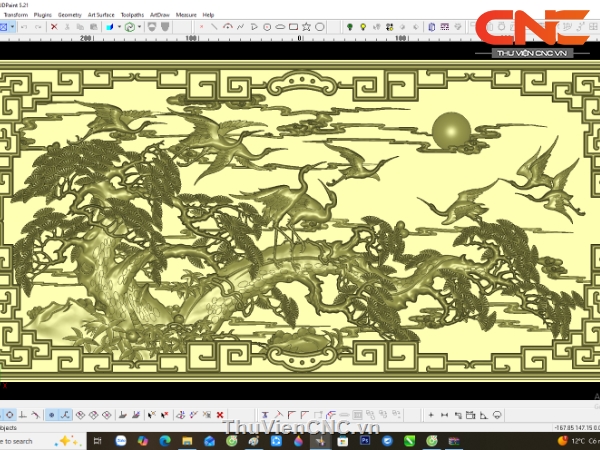Click the Measure menu item
Viewport: 600px width, 450px height.
pos(186,15)
